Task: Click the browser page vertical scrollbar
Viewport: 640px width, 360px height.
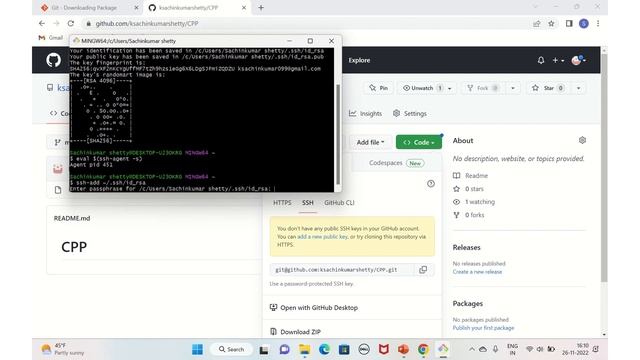Action: point(604,167)
